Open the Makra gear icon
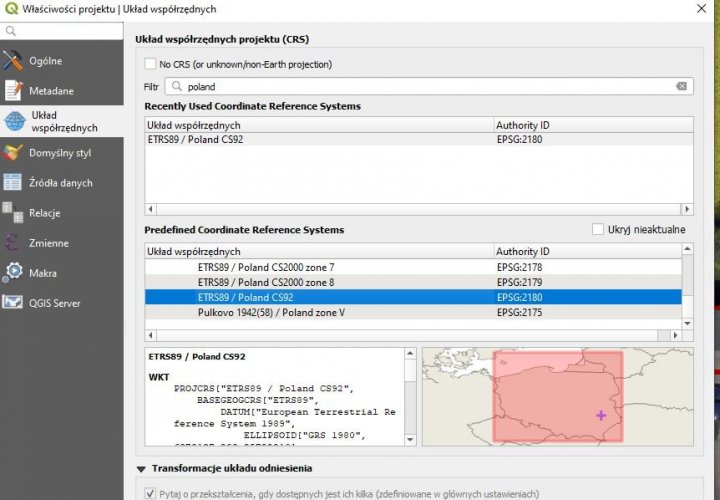The image size is (720, 500). point(13,273)
